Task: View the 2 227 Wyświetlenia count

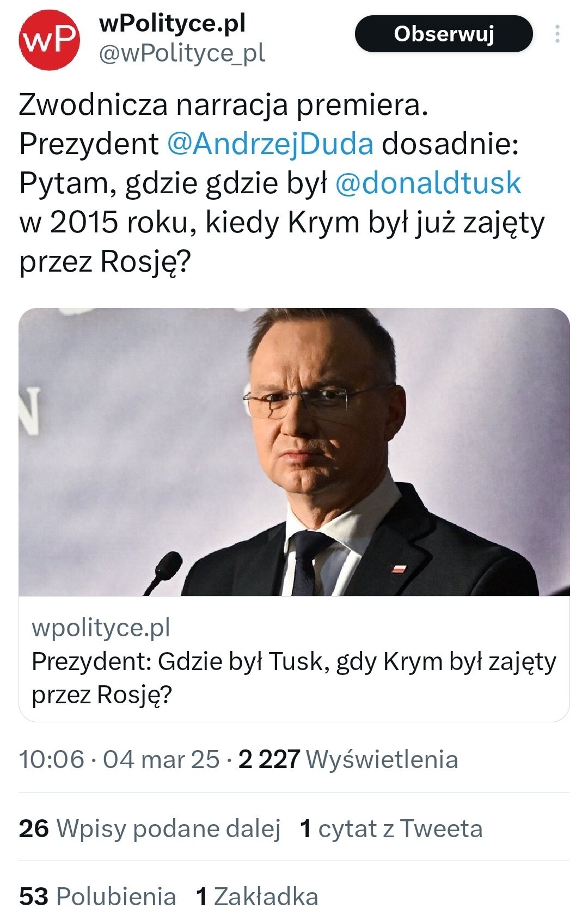Action: 348,759
